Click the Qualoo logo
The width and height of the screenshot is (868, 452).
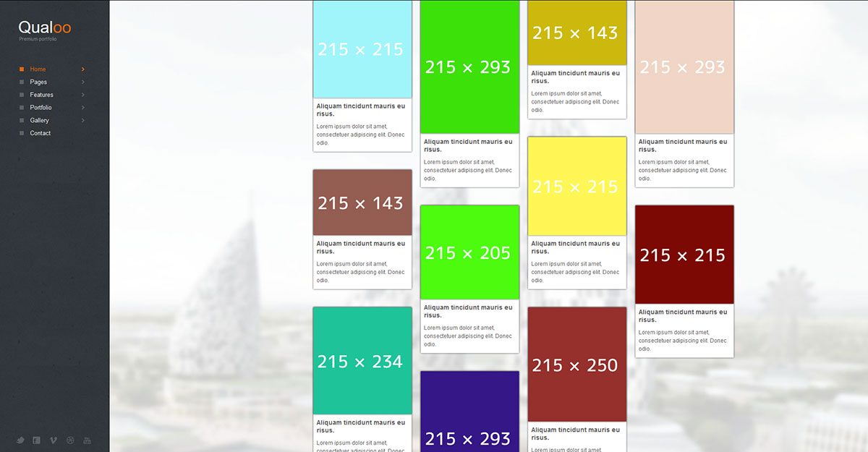45,27
